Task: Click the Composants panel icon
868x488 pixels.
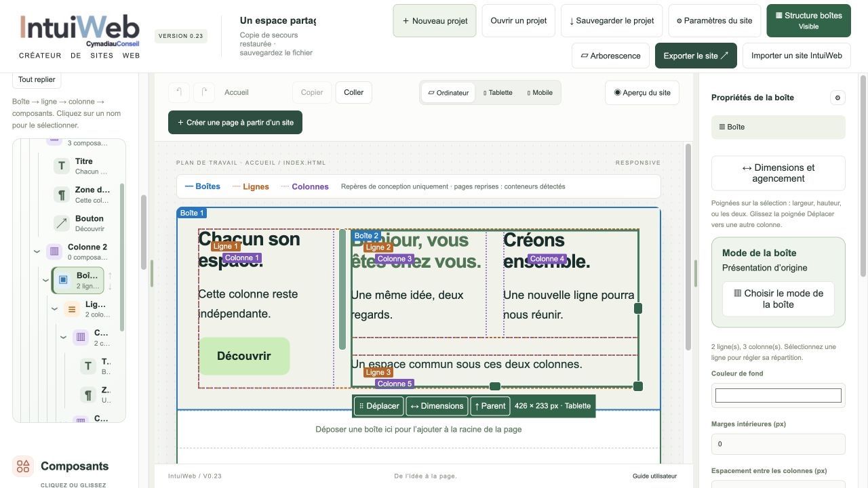Action: click(23, 466)
